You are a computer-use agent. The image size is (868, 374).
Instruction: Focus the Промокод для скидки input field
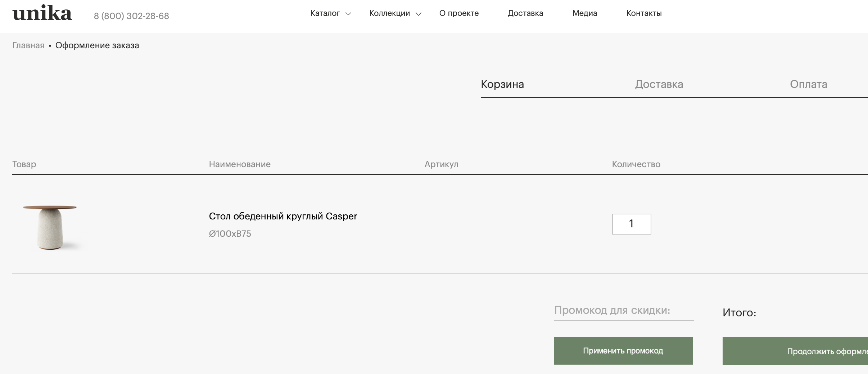pos(623,311)
